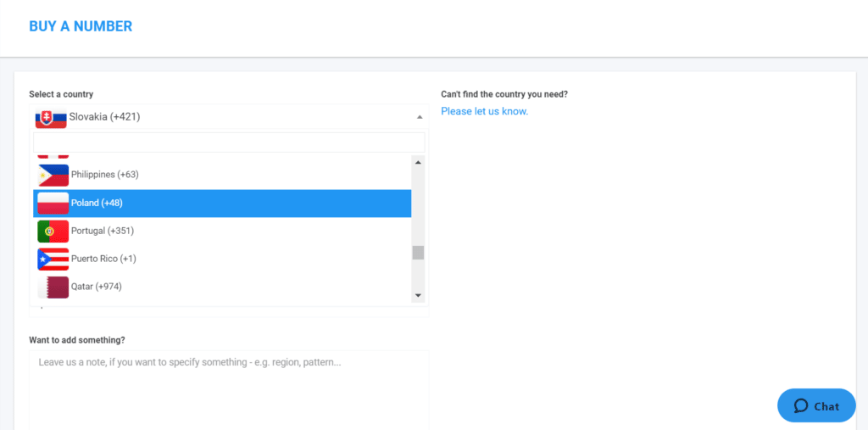Viewport: 868px width, 430px height.
Task: Select Qatar (+974) option
Action: (x=222, y=287)
